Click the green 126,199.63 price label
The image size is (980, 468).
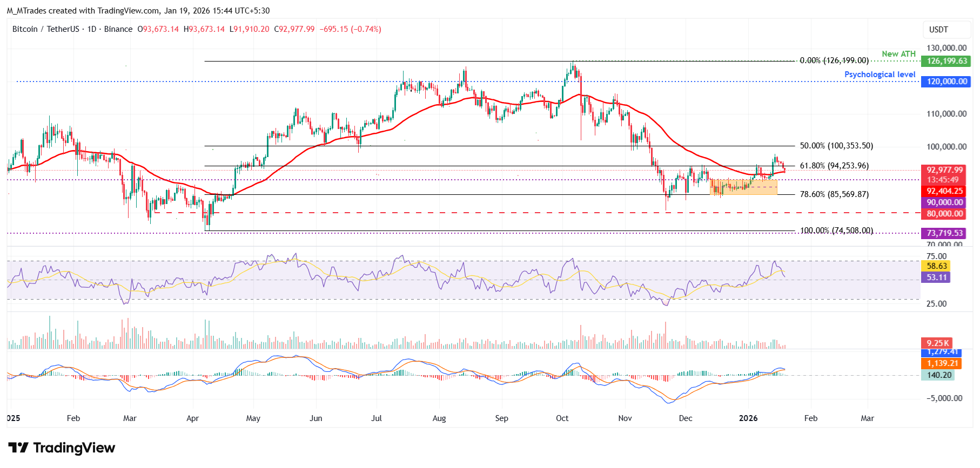(x=946, y=61)
